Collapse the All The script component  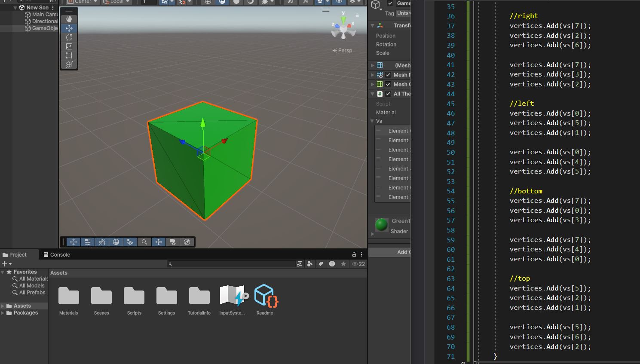(x=372, y=94)
